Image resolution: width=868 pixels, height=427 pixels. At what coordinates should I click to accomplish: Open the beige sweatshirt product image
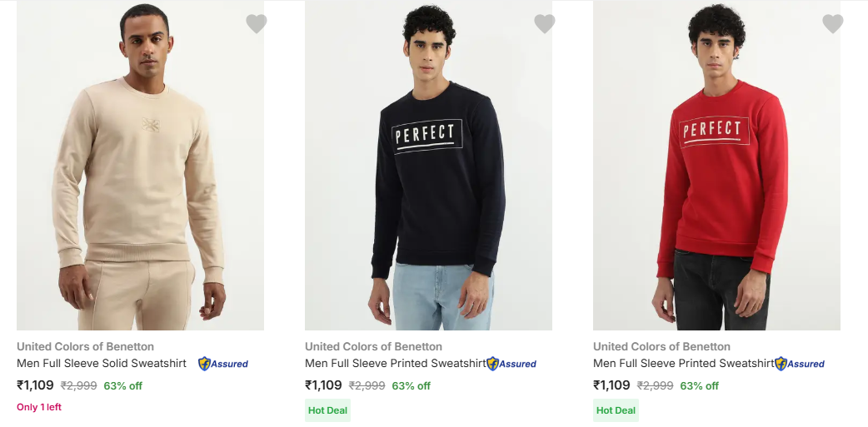coord(140,166)
